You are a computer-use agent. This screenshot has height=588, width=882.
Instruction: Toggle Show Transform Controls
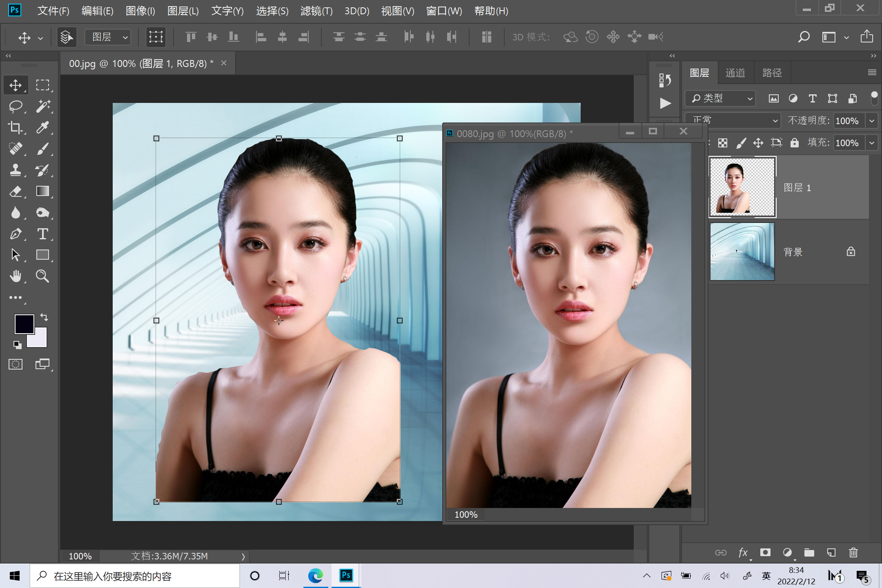click(156, 37)
